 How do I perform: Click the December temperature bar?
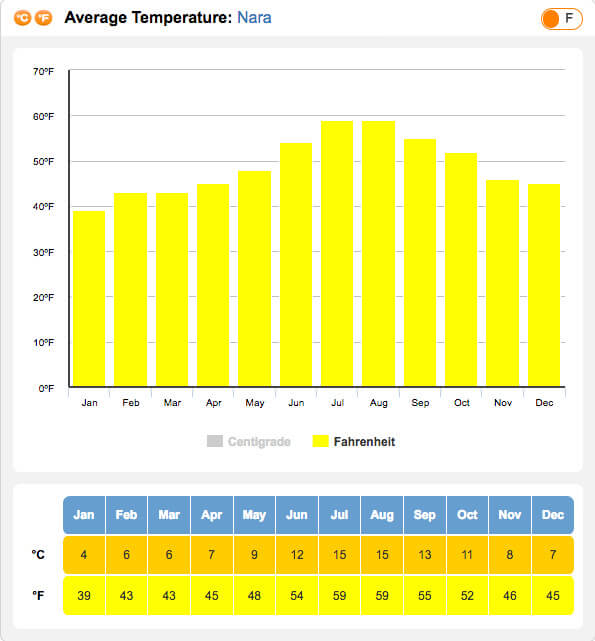point(544,285)
